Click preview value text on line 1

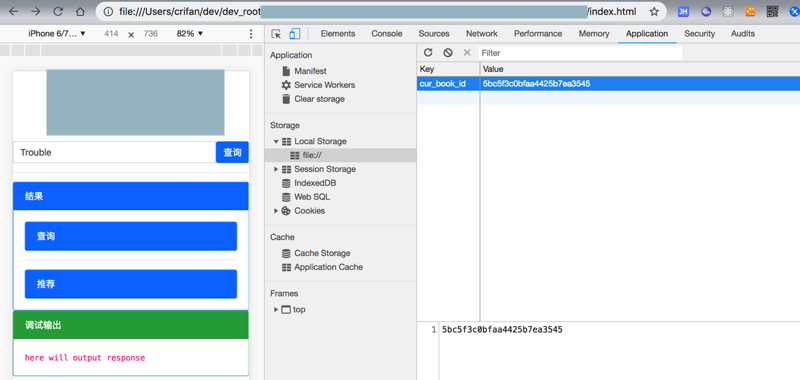(x=502, y=330)
